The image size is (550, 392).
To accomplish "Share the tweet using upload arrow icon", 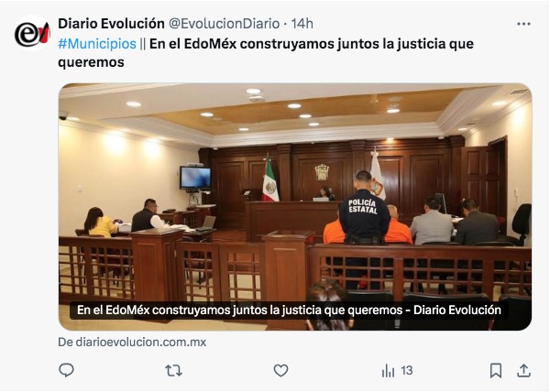I will pos(523,370).
